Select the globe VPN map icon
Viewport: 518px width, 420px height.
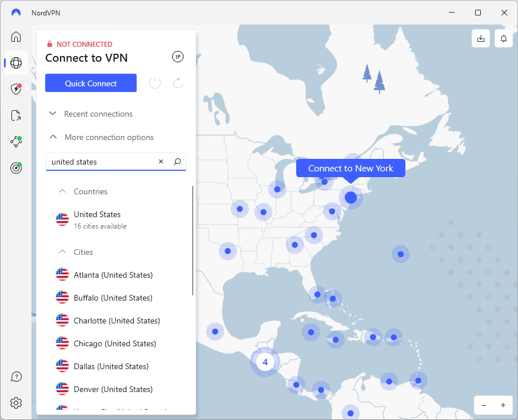(x=16, y=63)
